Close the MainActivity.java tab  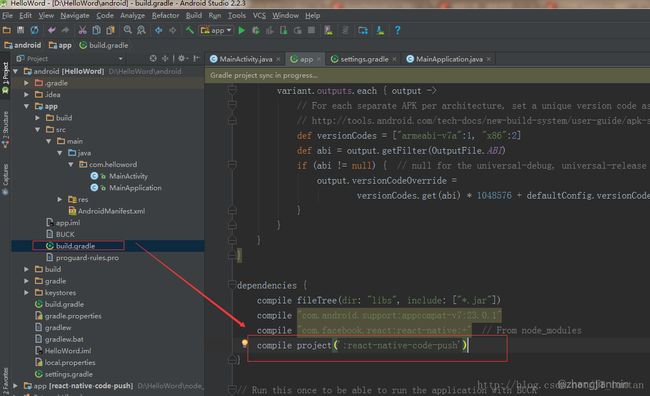pos(278,59)
